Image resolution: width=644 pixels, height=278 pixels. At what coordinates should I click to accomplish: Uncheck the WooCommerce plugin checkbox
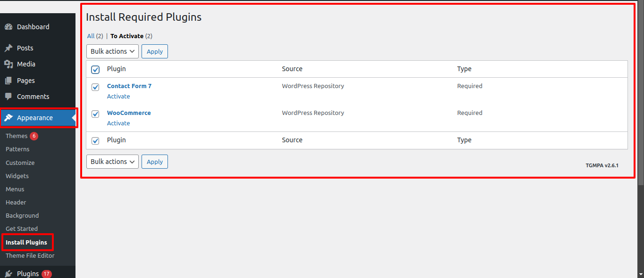click(x=95, y=114)
